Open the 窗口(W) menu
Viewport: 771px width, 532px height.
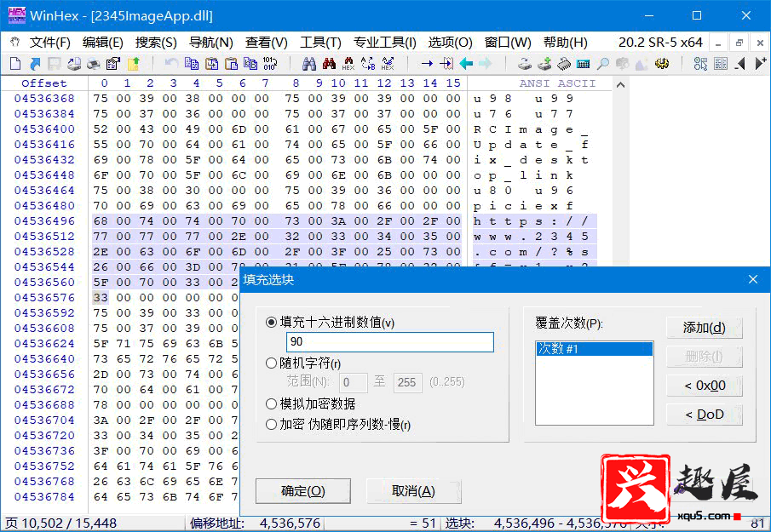(508, 43)
